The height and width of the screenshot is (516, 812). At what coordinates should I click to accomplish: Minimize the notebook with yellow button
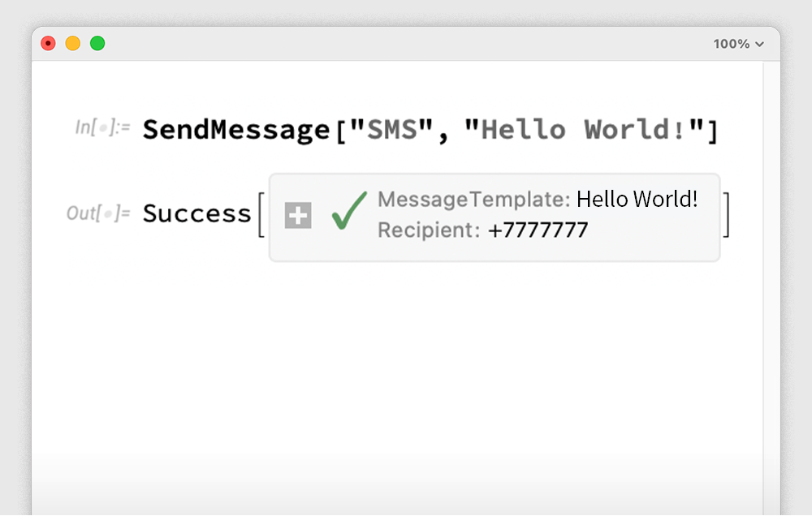click(73, 44)
